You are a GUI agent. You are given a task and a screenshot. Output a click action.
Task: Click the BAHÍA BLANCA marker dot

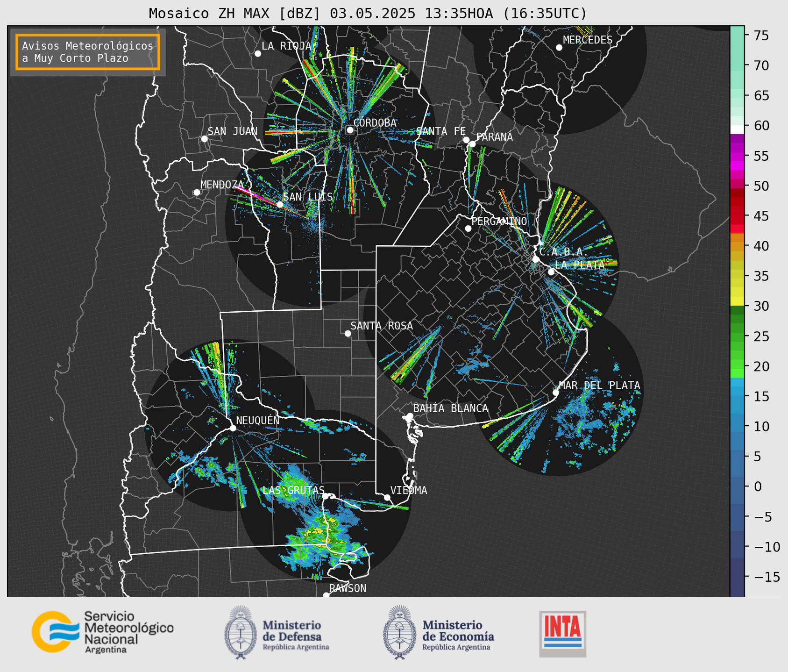[410, 416]
